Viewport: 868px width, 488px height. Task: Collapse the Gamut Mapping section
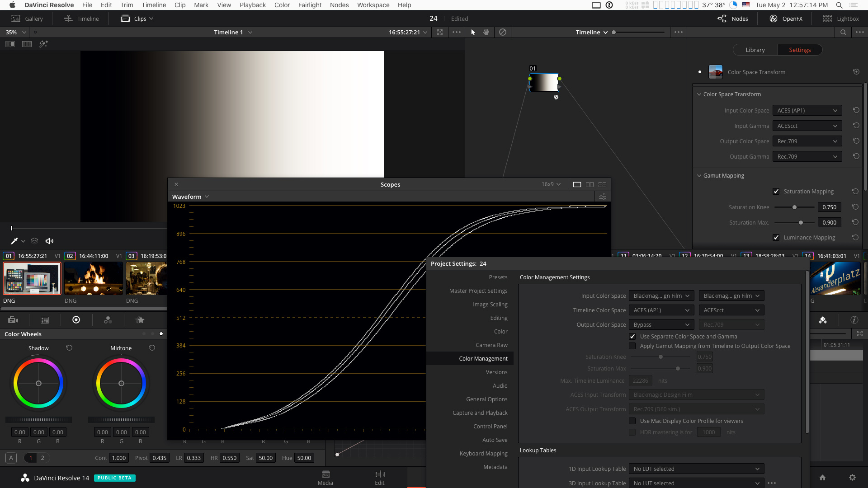pyautogui.click(x=699, y=176)
